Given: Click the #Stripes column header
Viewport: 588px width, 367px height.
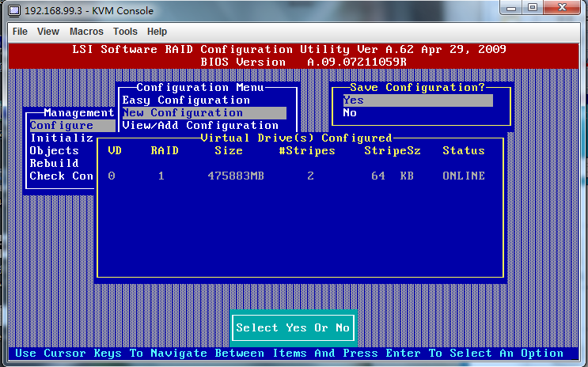Looking at the screenshot, I should tap(307, 151).
